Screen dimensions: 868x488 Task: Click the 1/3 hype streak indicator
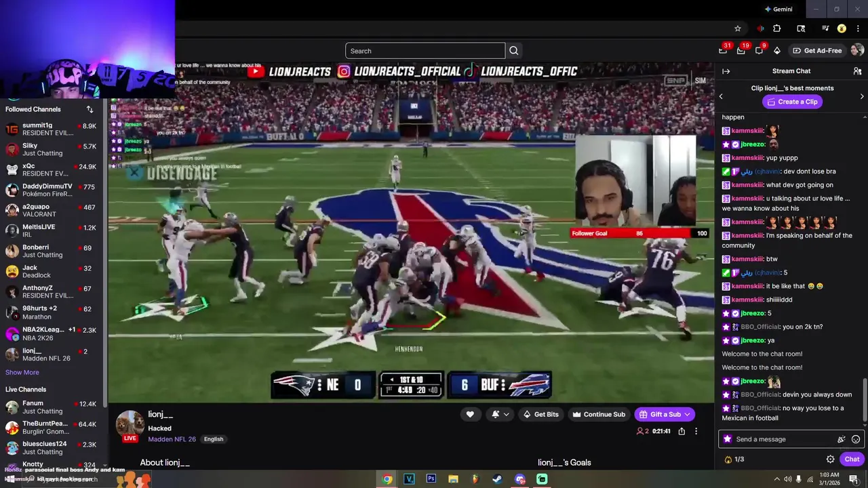(734, 460)
